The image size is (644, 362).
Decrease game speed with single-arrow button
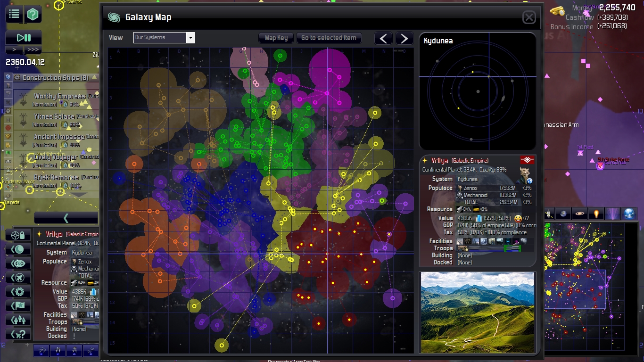point(14,49)
